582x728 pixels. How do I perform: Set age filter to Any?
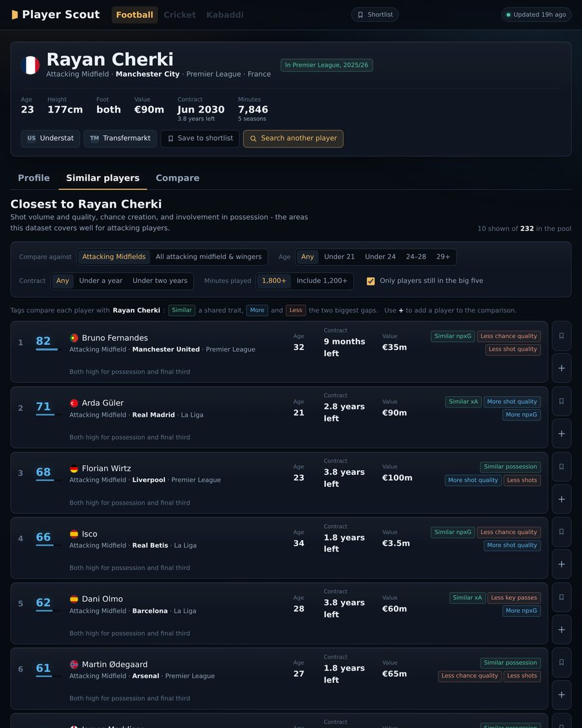tap(307, 257)
